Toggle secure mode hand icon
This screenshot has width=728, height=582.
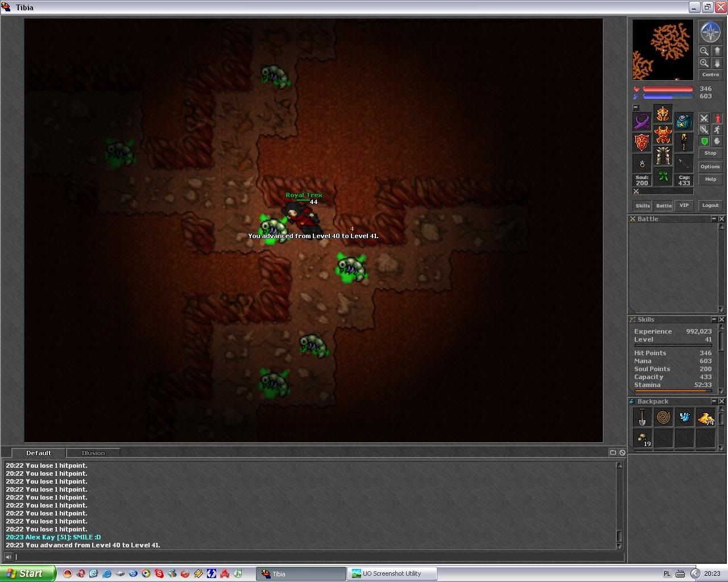[x=717, y=141]
